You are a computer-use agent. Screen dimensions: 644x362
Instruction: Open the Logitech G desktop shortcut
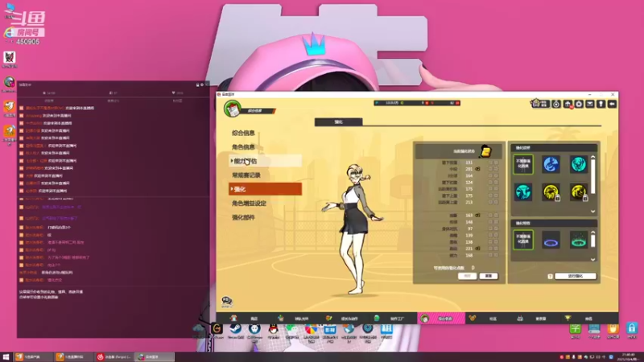(x=217, y=330)
